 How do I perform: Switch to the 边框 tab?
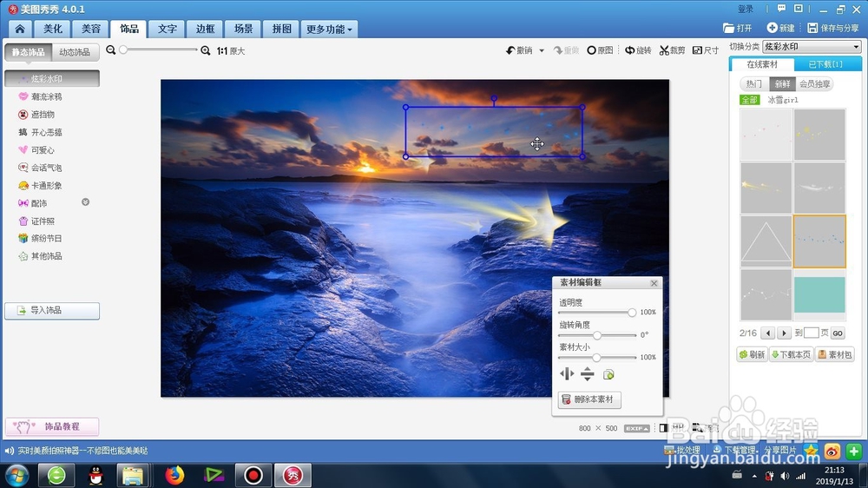(x=205, y=29)
